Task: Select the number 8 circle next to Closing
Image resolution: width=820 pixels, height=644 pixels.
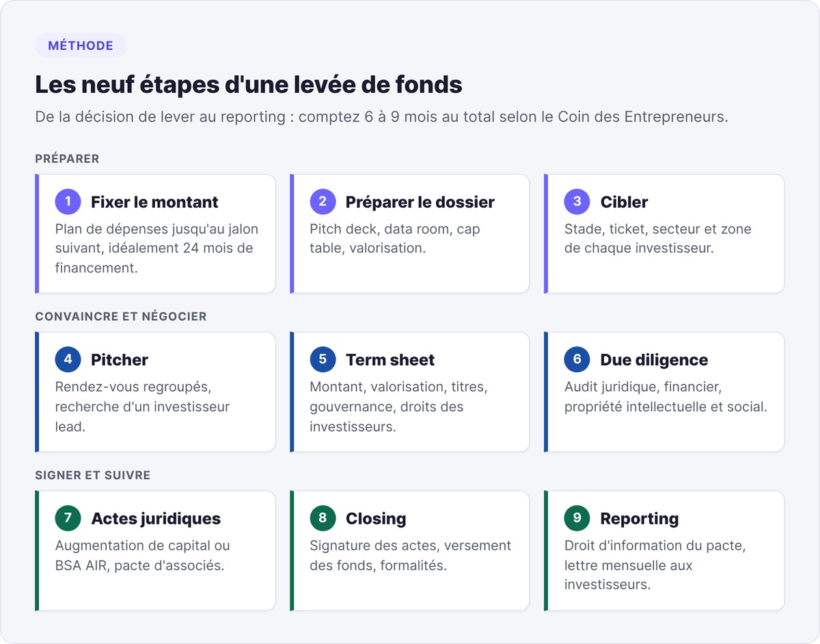Action: [x=323, y=518]
